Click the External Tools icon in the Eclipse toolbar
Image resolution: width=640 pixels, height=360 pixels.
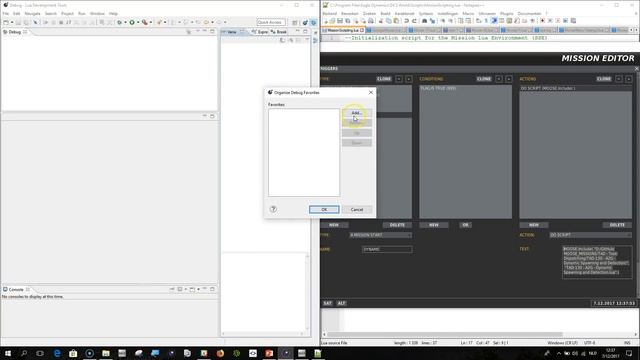[x=144, y=22]
